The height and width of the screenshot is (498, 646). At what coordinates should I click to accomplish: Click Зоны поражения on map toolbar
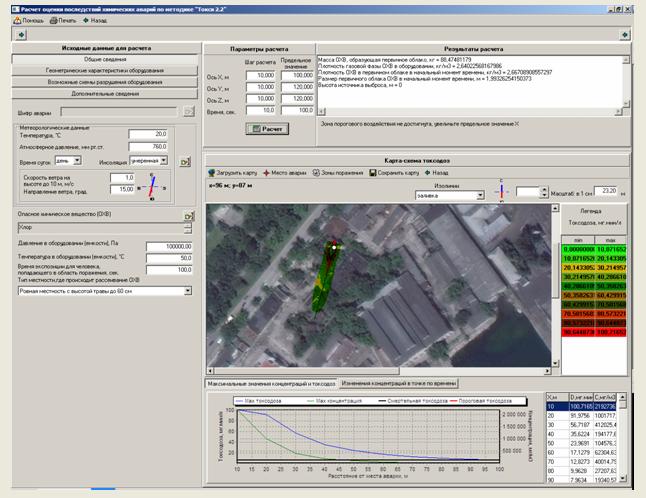pos(341,172)
